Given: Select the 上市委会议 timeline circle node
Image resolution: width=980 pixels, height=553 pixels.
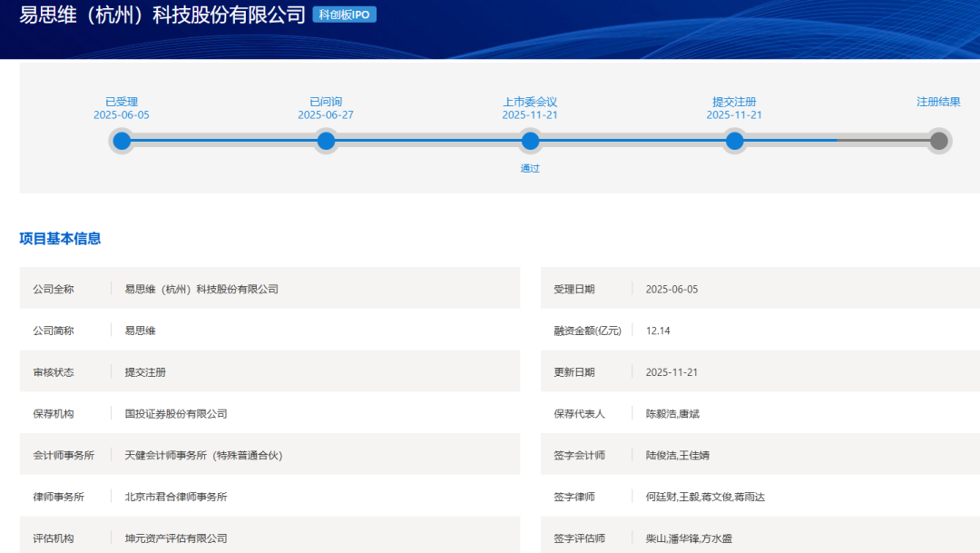Looking at the screenshot, I should point(530,141).
